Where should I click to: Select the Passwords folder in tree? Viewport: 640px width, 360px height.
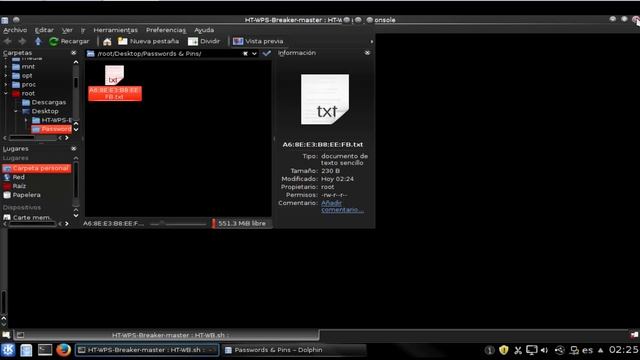tap(52, 129)
